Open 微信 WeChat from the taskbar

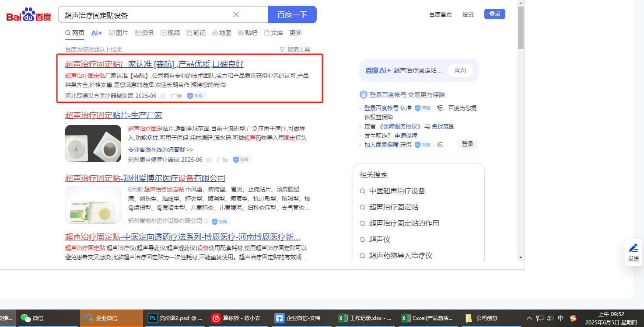tap(32, 318)
